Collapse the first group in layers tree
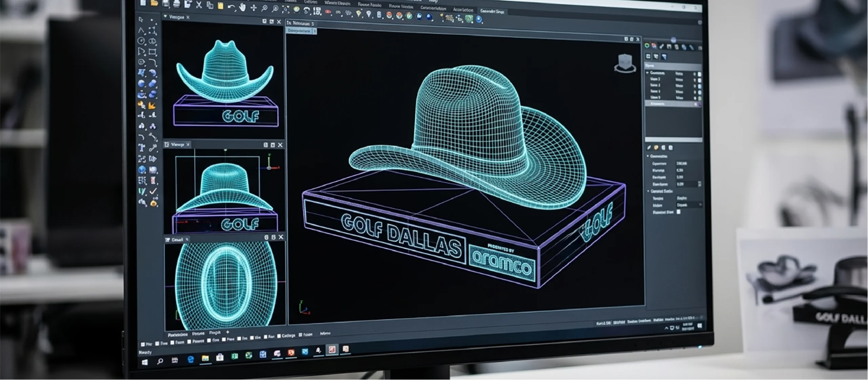The image size is (868, 380). tap(648, 73)
